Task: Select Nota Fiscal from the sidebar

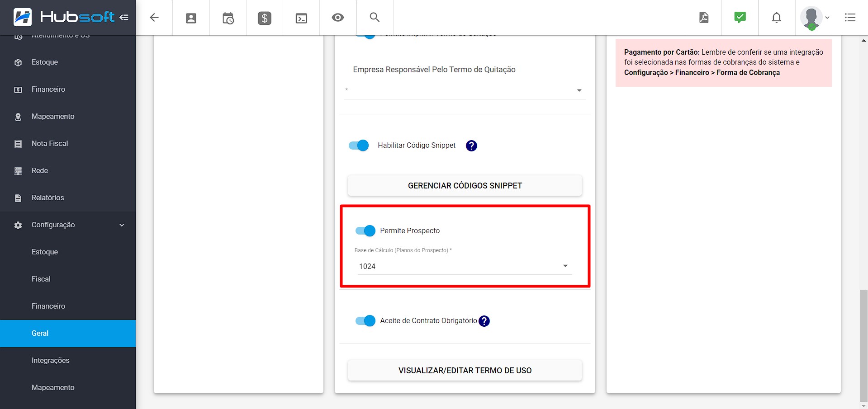Action: point(50,144)
